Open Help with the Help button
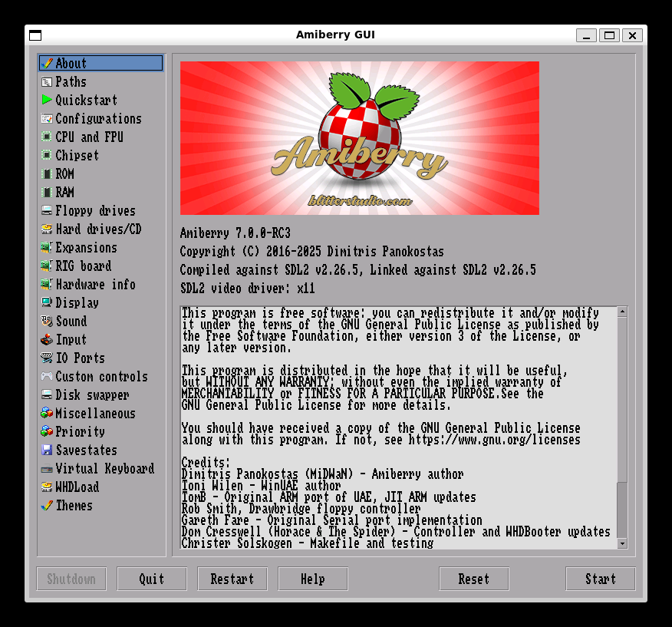 click(313, 579)
